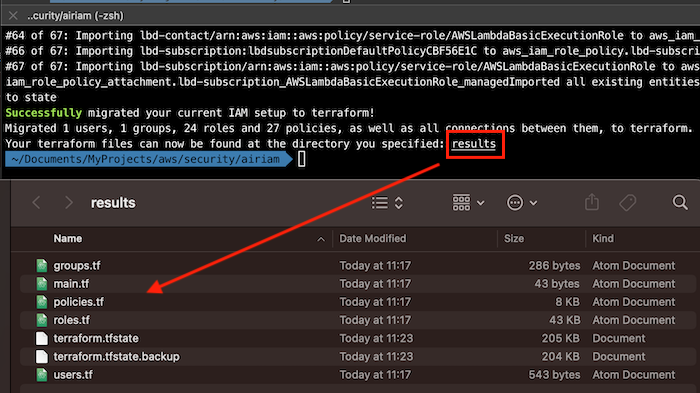Click the green Successfully text in terminal
The image size is (700, 393).
(43, 113)
